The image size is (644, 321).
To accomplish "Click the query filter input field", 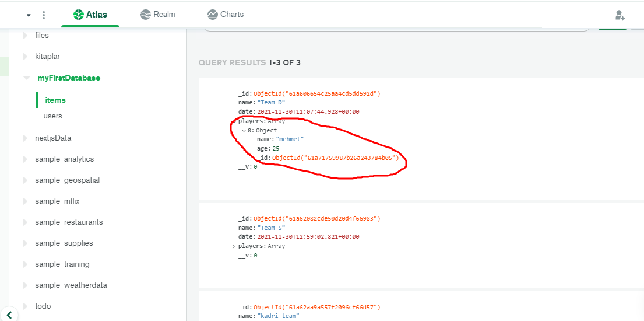I will (396, 29).
